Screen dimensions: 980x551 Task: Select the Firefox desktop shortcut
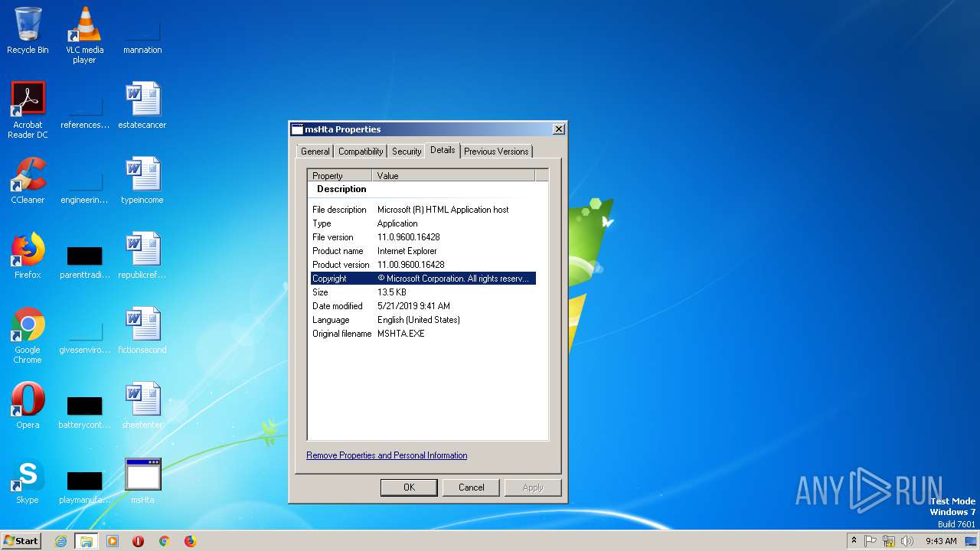[x=28, y=256]
